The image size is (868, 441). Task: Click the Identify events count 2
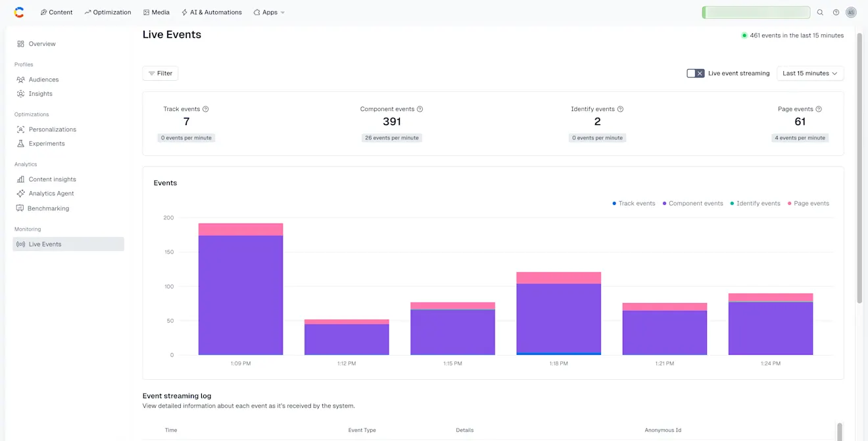click(597, 122)
